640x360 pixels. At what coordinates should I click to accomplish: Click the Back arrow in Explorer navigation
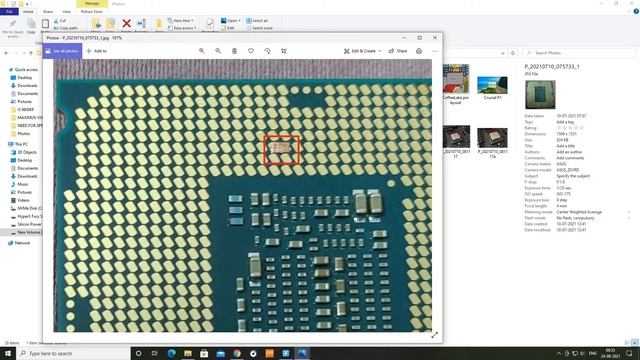point(6,53)
